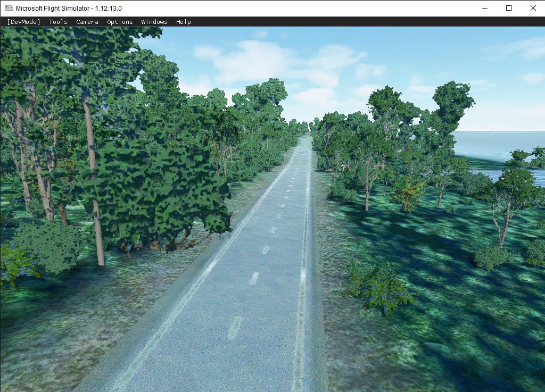
Task: Open the Windows menu
Action: pyautogui.click(x=154, y=22)
